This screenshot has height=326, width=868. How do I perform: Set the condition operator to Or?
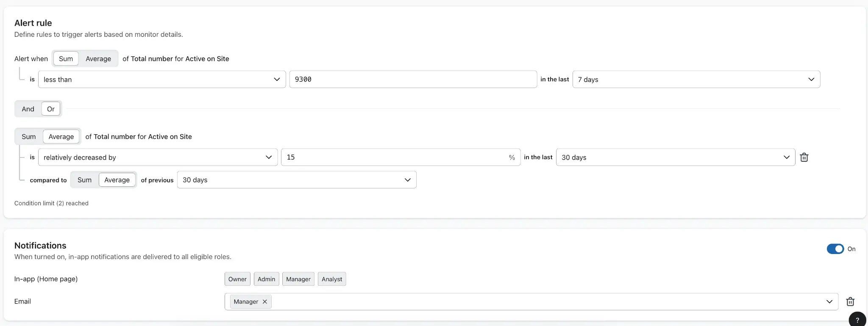point(51,109)
